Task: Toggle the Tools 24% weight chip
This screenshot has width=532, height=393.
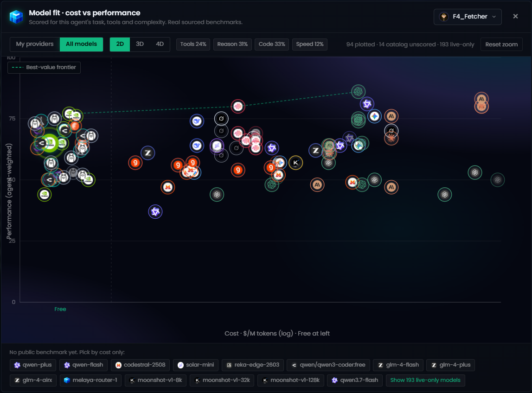Action: [x=193, y=44]
